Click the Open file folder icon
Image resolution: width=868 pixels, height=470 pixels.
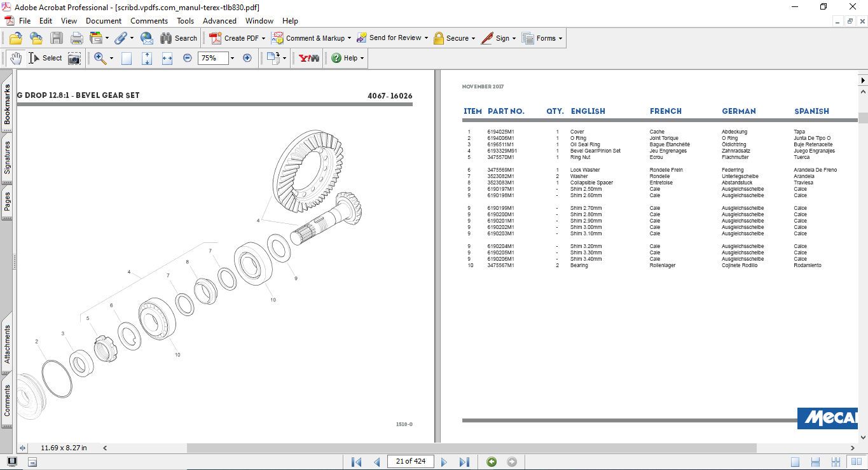pos(15,38)
